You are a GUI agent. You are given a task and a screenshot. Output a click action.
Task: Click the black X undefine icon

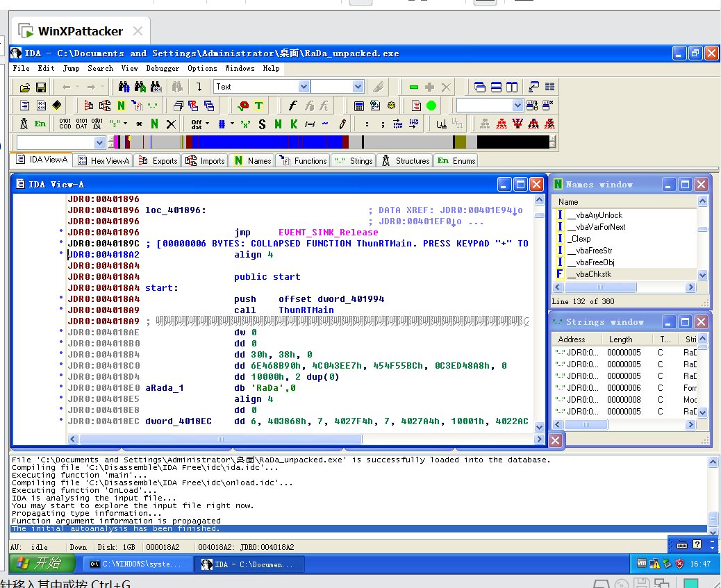[171, 124]
